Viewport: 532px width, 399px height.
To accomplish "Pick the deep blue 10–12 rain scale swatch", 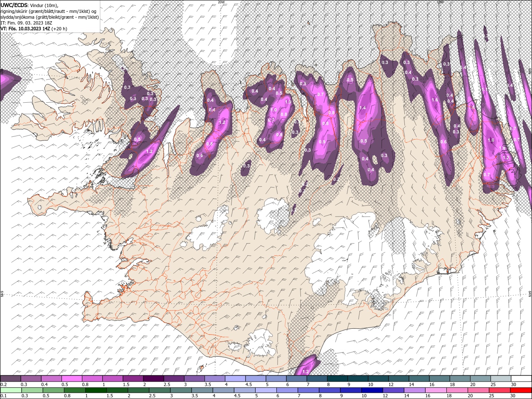I will coord(372,390).
